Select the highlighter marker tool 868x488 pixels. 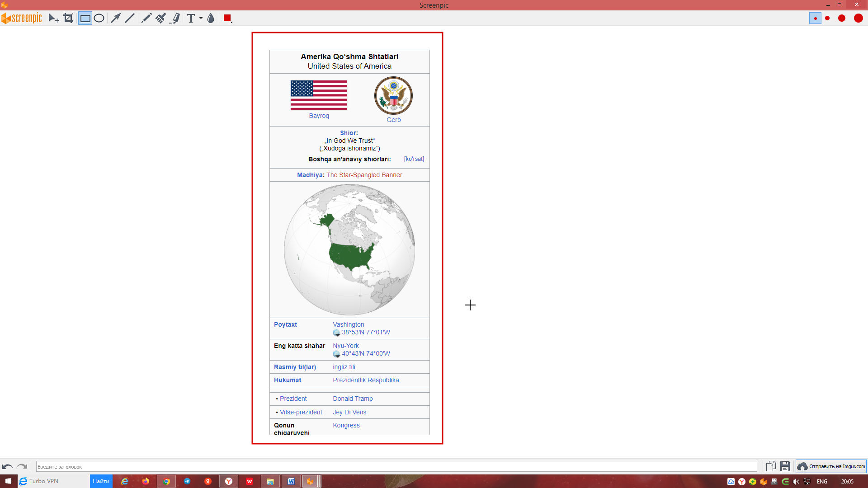pyautogui.click(x=175, y=19)
